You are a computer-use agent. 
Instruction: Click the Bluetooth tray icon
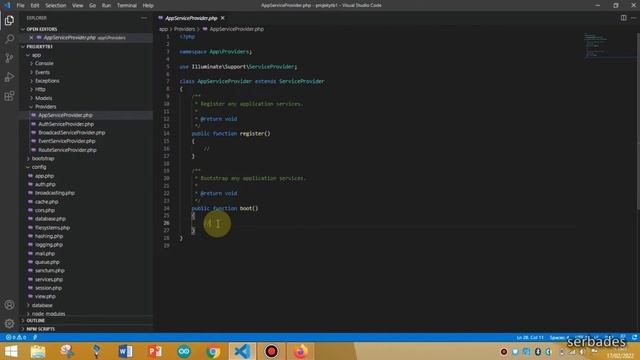(538, 352)
